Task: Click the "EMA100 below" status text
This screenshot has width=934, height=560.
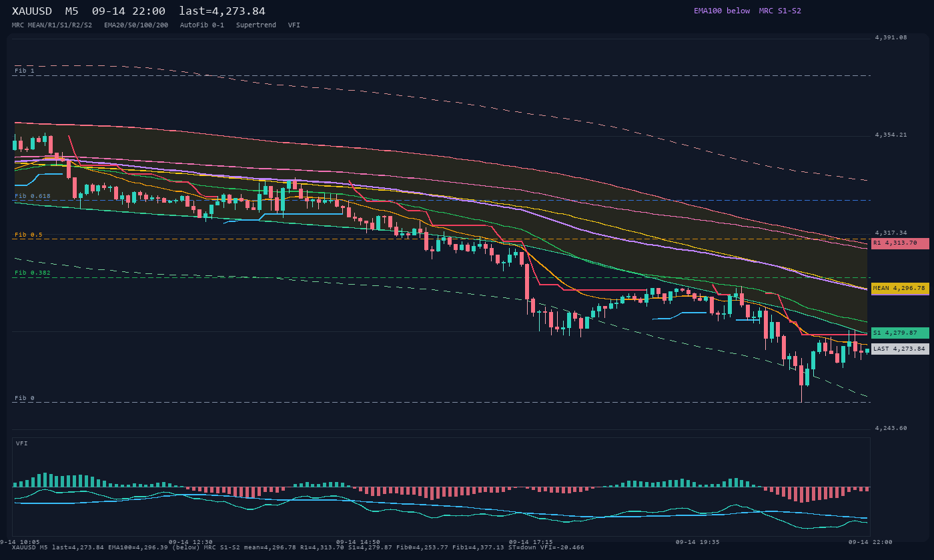Action: pyautogui.click(x=722, y=11)
